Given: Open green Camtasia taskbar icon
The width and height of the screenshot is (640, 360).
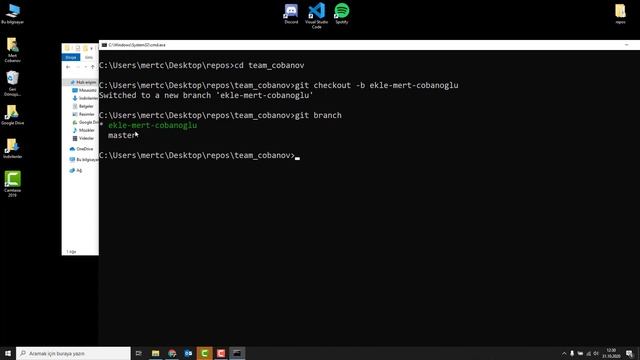Looking at the screenshot, I should (204, 353).
